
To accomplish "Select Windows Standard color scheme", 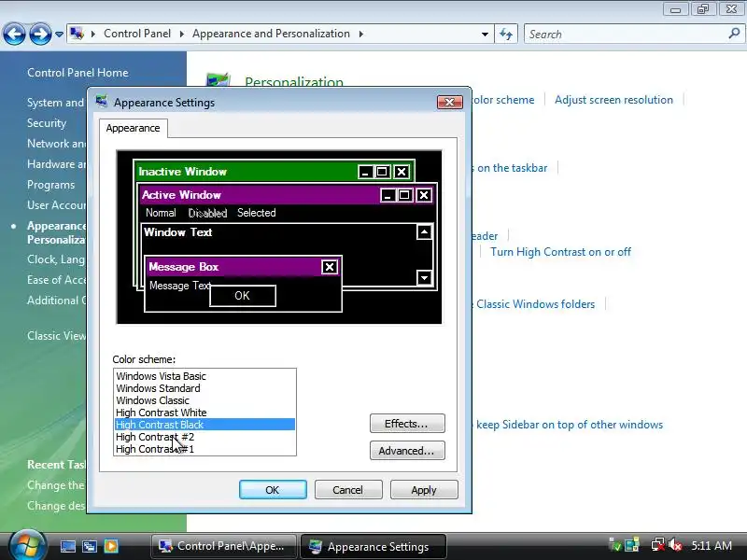I will (x=204, y=388).
